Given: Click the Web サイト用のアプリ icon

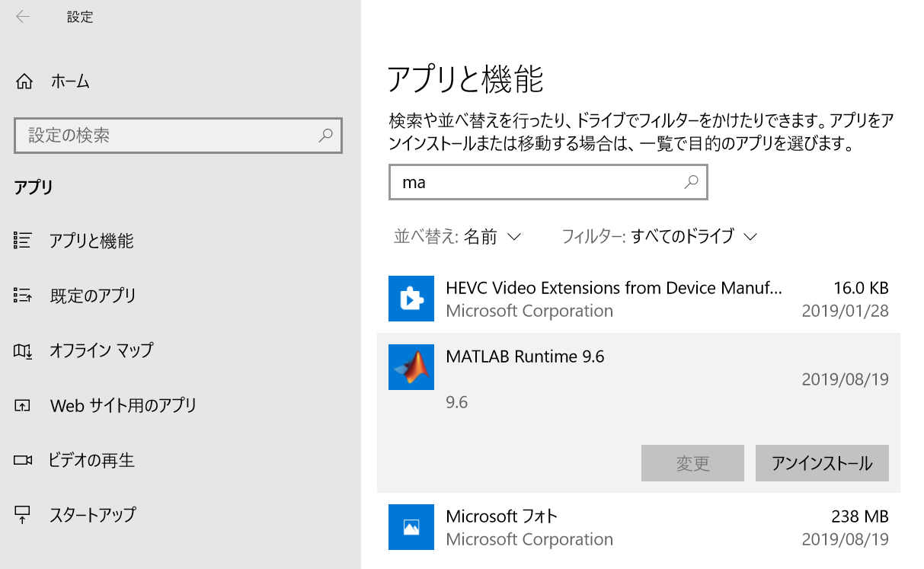Looking at the screenshot, I should (23, 406).
